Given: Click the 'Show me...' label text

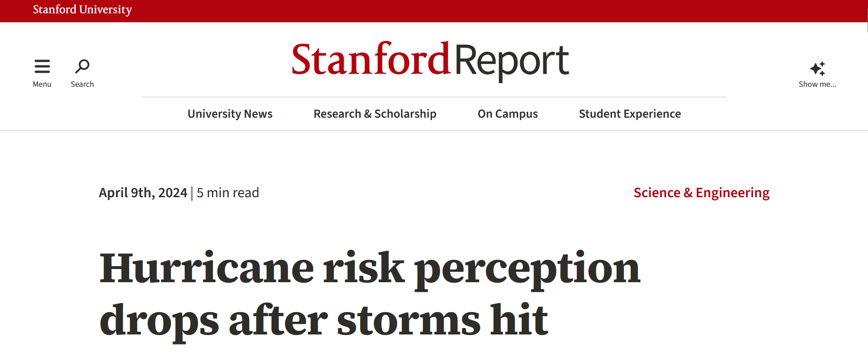Looking at the screenshot, I should coord(817,84).
